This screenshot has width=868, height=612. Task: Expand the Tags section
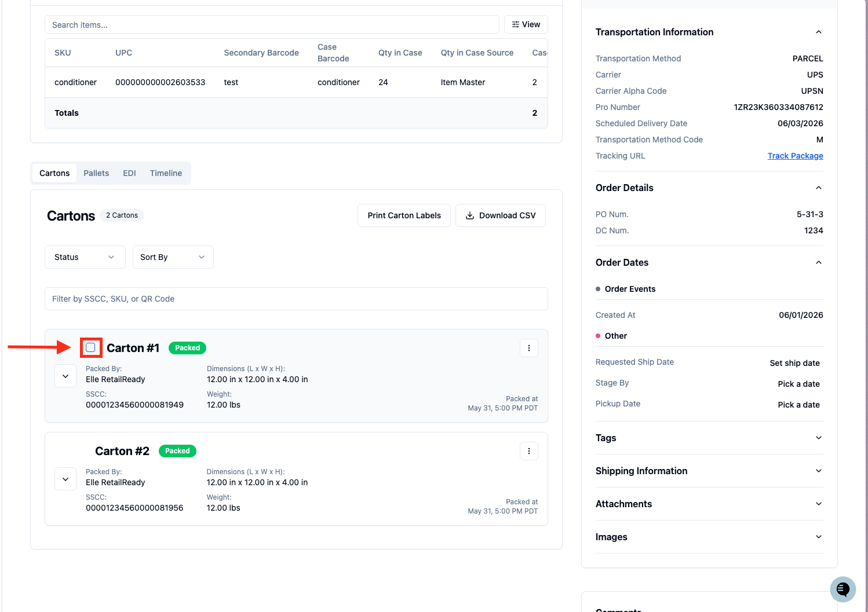(709, 438)
